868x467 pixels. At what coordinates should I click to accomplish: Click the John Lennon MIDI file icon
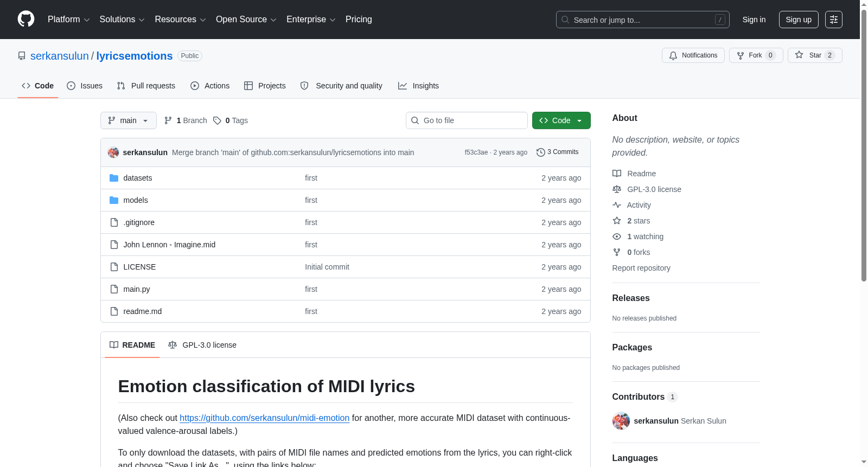[x=114, y=245]
